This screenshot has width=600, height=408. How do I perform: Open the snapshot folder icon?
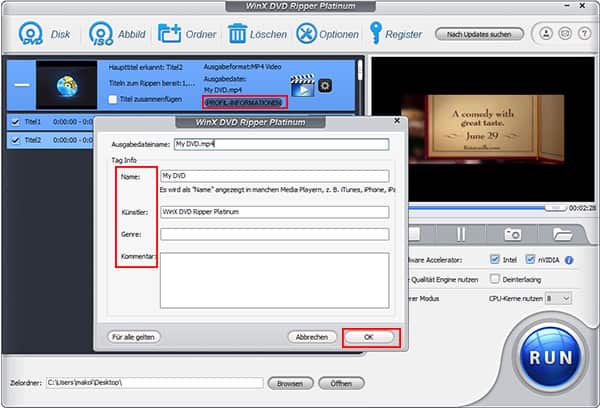pos(562,234)
